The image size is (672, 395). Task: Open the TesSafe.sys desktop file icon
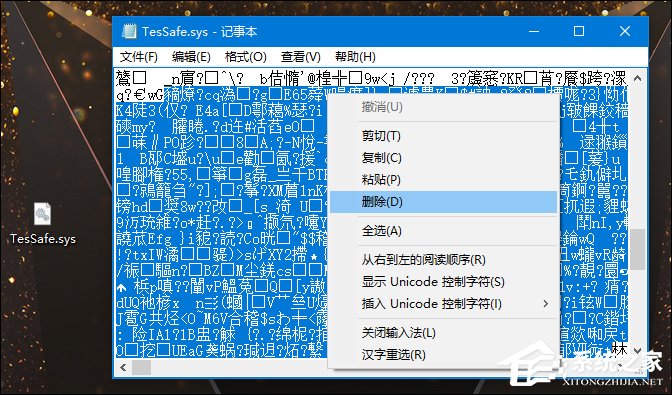[42, 213]
